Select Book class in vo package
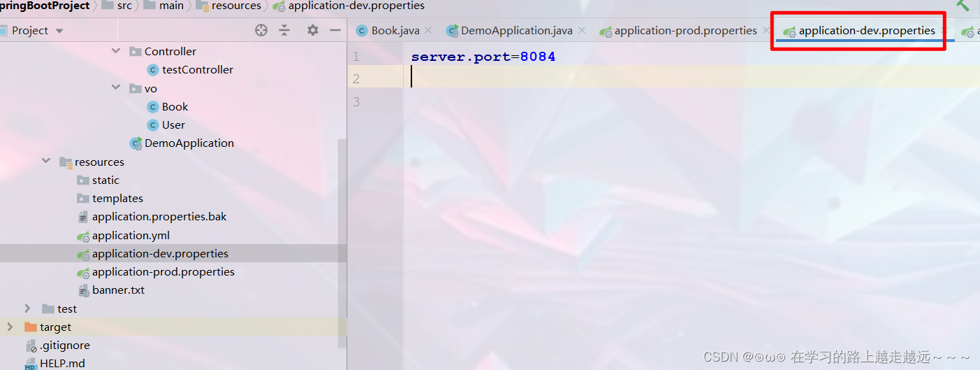 [x=175, y=106]
